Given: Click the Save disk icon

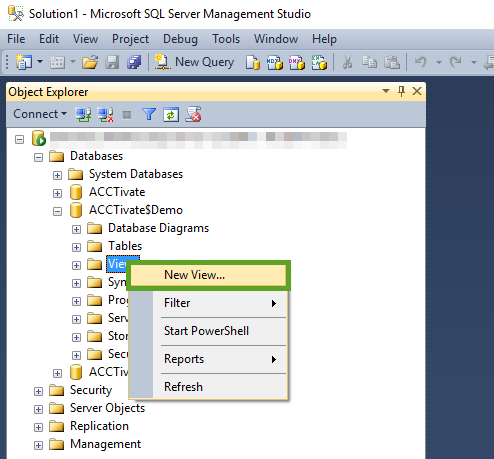Looking at the screenshot, I should [112, 62].
